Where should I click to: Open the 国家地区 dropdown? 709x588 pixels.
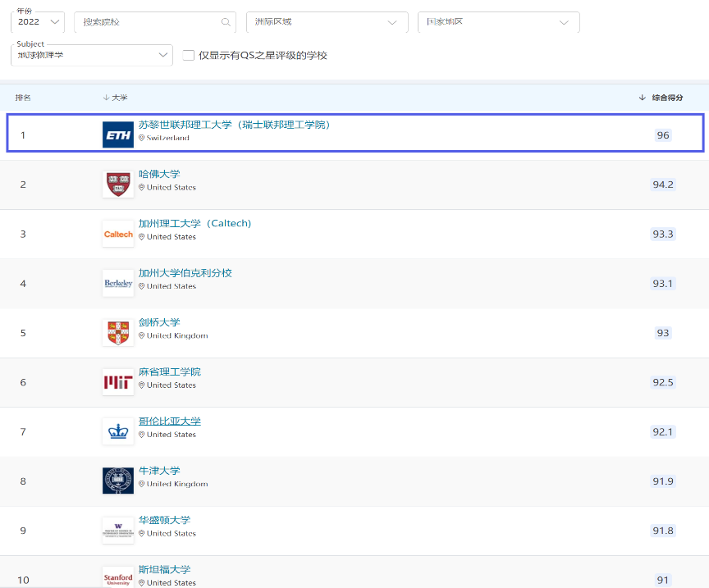[x=498, y=22]
